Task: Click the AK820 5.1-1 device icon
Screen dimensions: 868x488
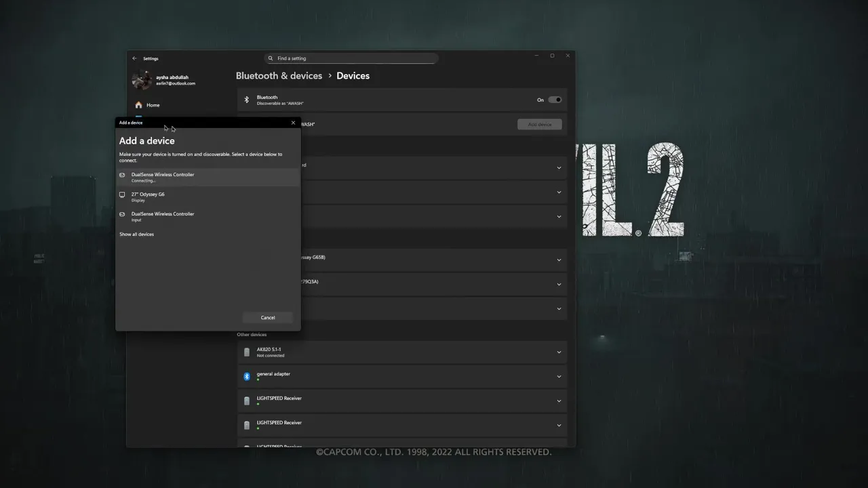Action: (x=247, y=352)
